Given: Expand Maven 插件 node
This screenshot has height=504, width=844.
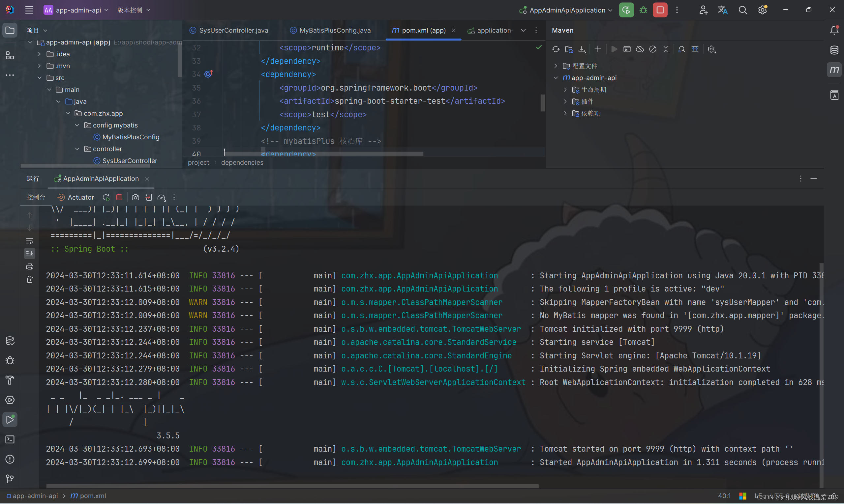Looking at the screenshot, I should (565, 101).
